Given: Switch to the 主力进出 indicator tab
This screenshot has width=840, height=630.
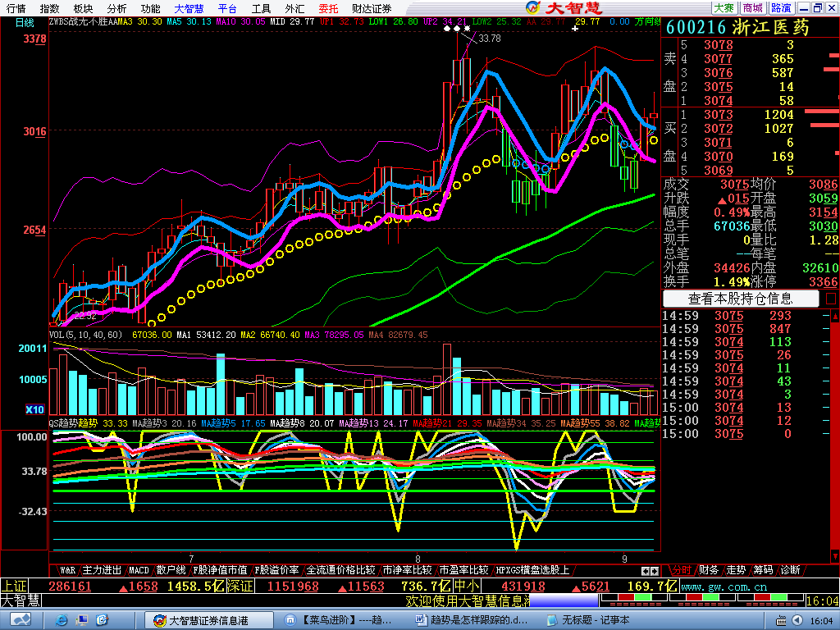Looking at the screenshot, I should [103, 570].
